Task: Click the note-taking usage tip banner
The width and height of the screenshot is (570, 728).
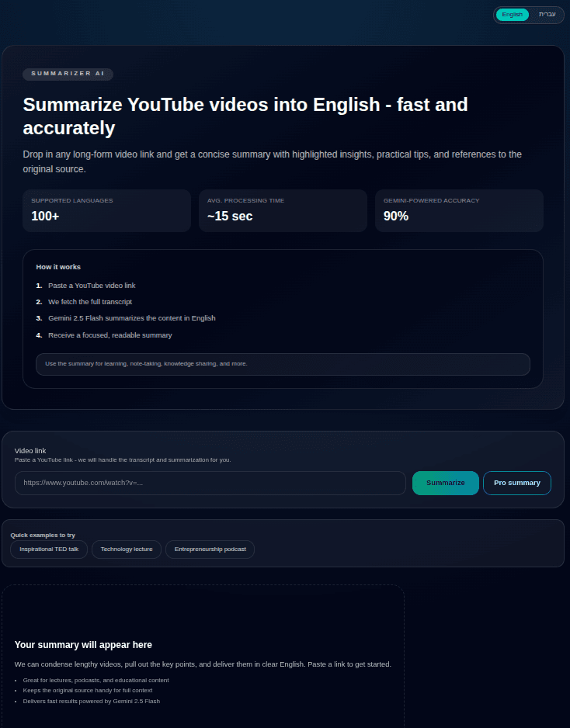Action: click(283, 364)
